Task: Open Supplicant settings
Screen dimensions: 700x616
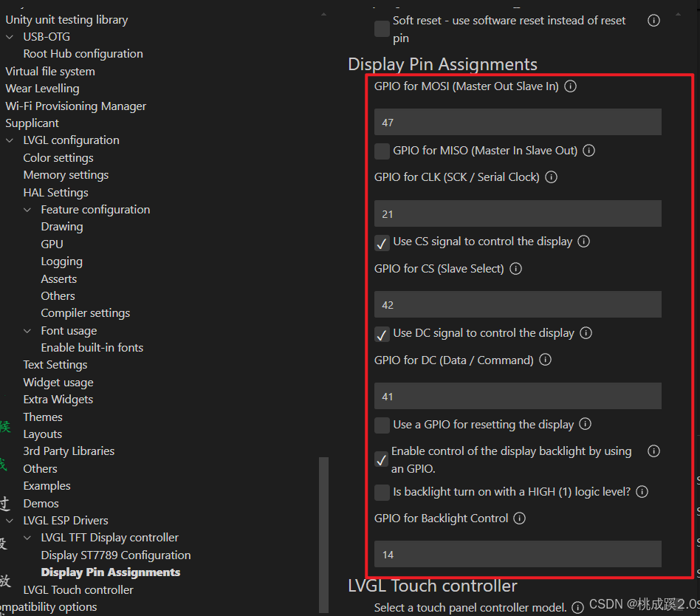Action: pyautogui.click(x=32, y=123)
